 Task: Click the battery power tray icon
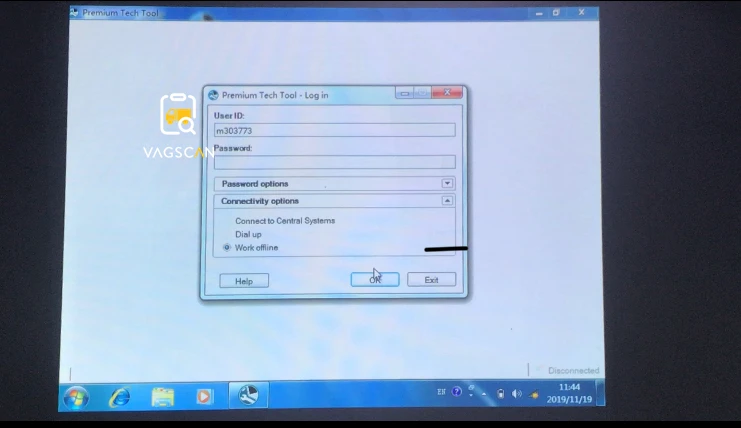(500, 394)
